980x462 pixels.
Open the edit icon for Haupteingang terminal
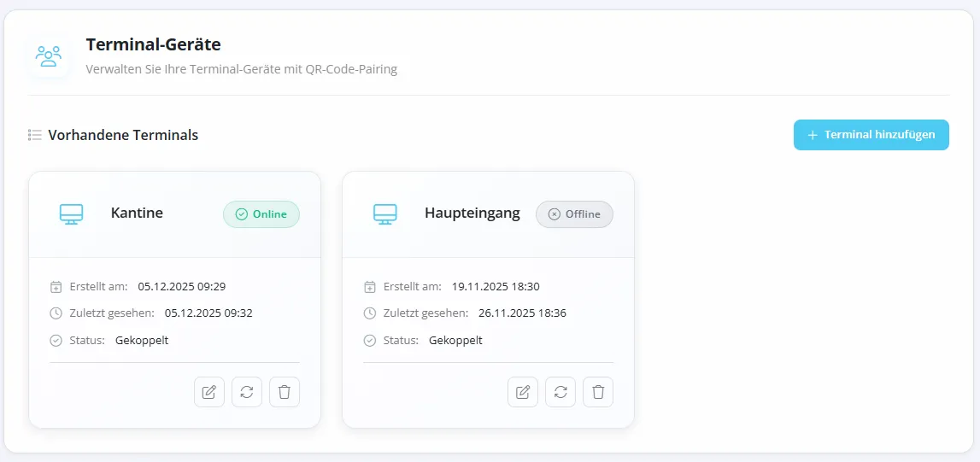coord(523,392)
